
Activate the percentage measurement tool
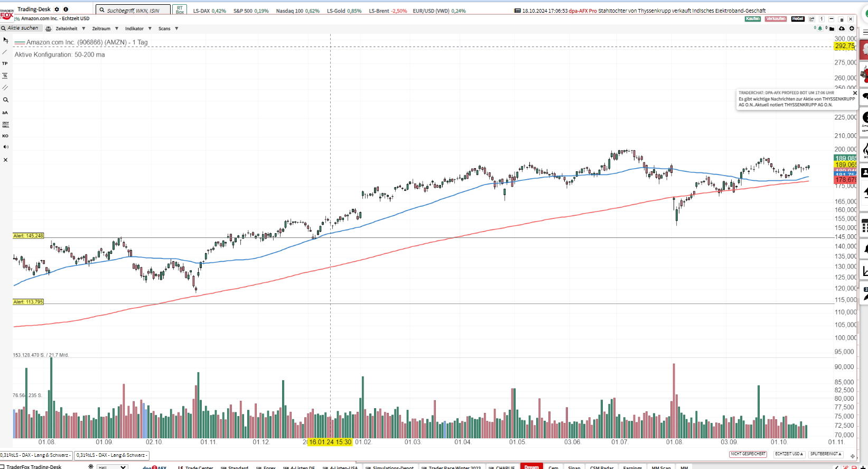[x=5, y=76]
